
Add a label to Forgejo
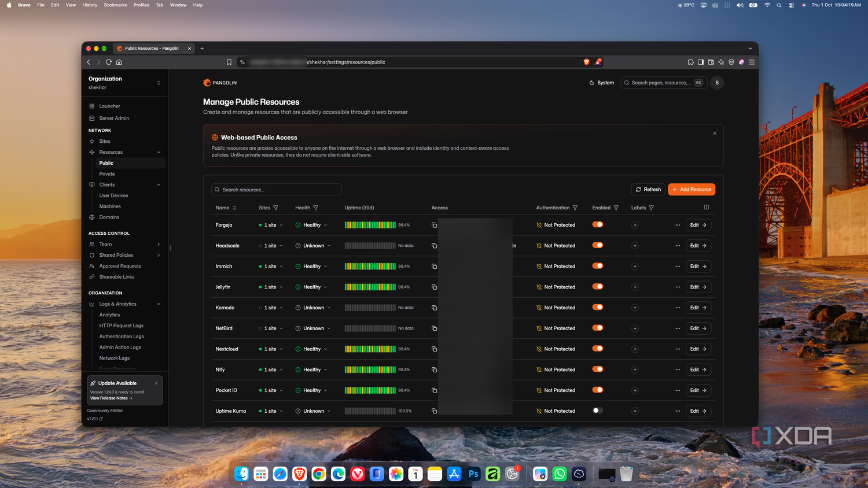[x=635, y=225]
